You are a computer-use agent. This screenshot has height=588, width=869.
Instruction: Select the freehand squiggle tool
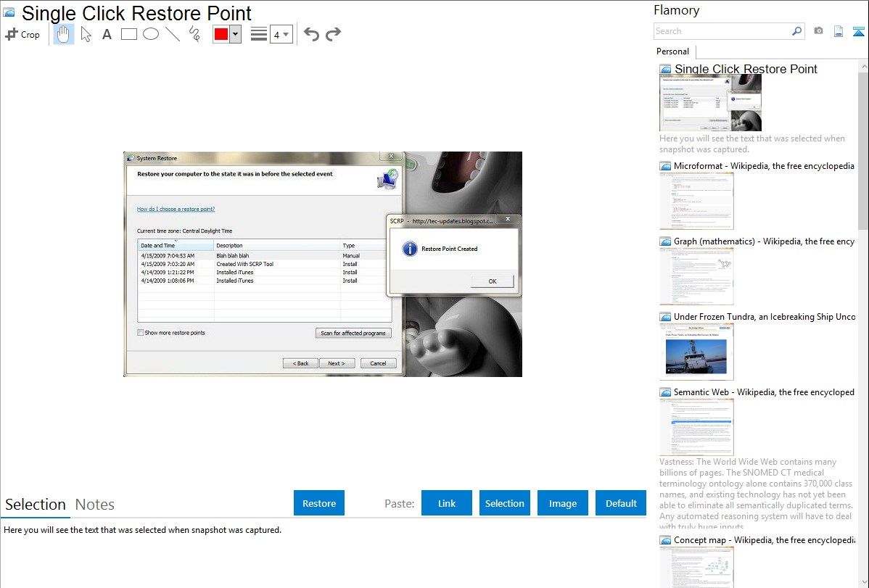click(194, 34)
